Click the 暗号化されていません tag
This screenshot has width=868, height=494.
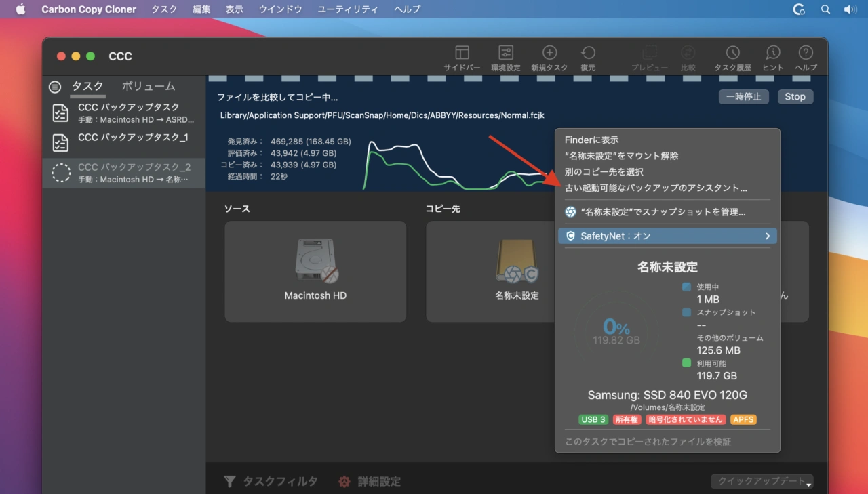pos(686,419)
